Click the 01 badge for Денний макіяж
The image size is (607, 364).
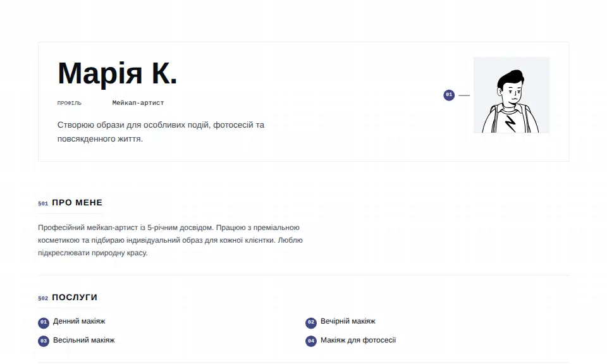44,322
